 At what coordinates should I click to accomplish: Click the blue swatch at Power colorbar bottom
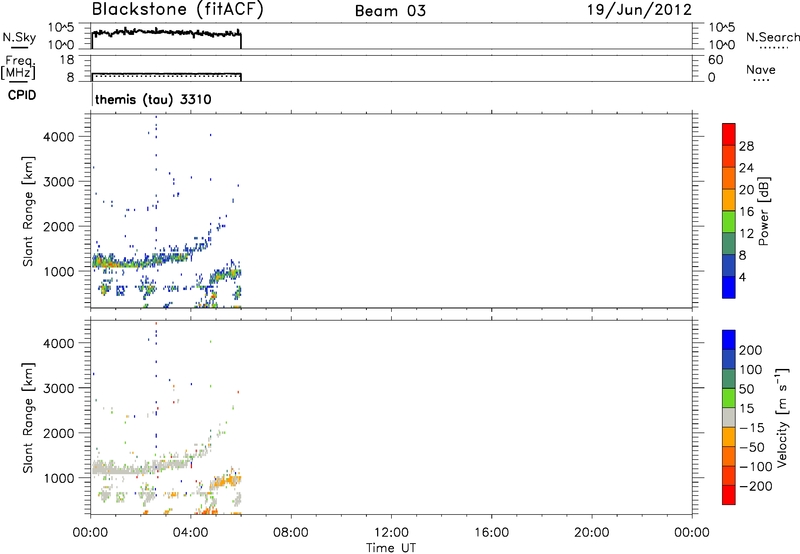(x=729, y=287)
